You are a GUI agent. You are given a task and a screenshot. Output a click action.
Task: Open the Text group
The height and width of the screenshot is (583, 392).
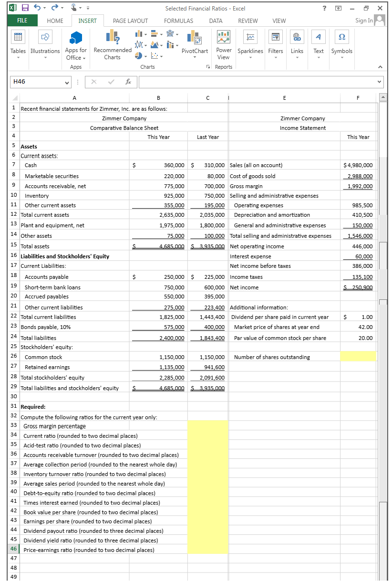coord(319,46)
